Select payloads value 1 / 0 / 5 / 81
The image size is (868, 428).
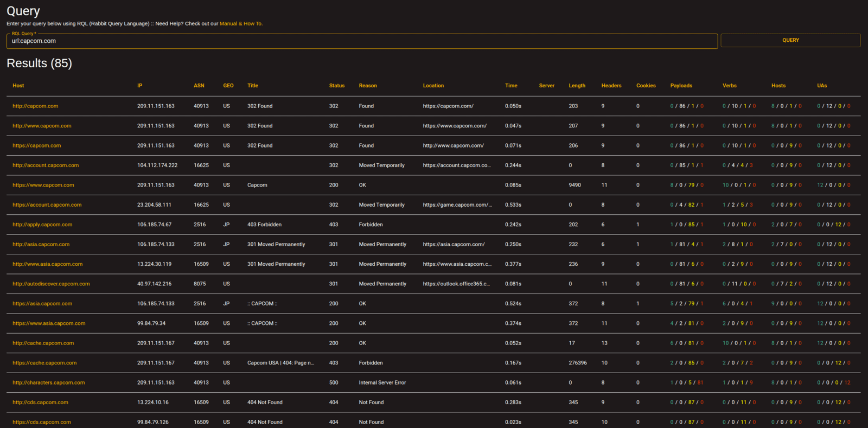pos(687,382)
